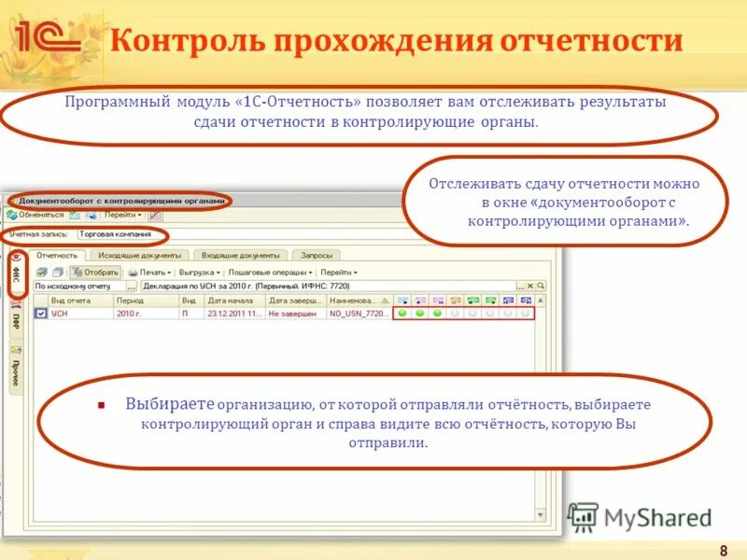Image resolution: width=747 pixels, height=560 pixels.
Task: Click the Вид column header
Action: tap(191, 301)
